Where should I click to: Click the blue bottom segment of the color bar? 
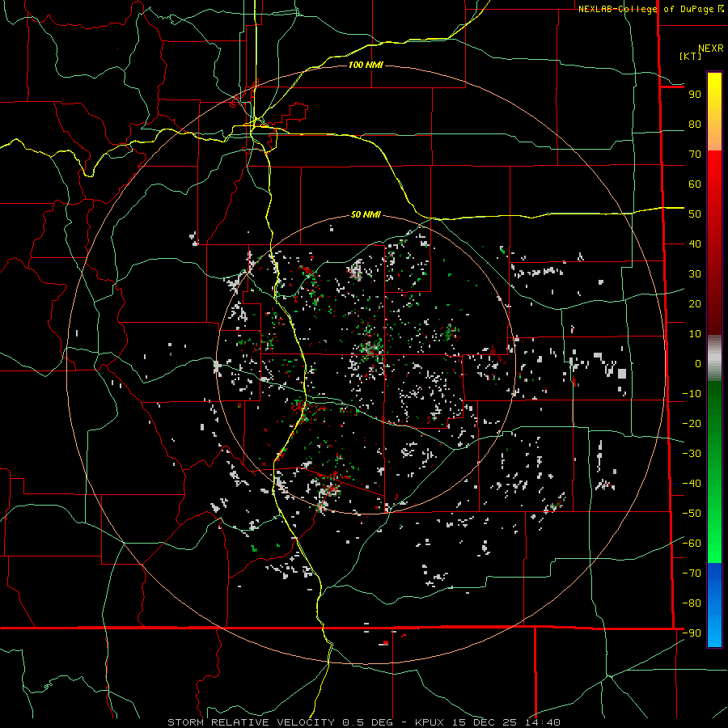click(714, 604)
